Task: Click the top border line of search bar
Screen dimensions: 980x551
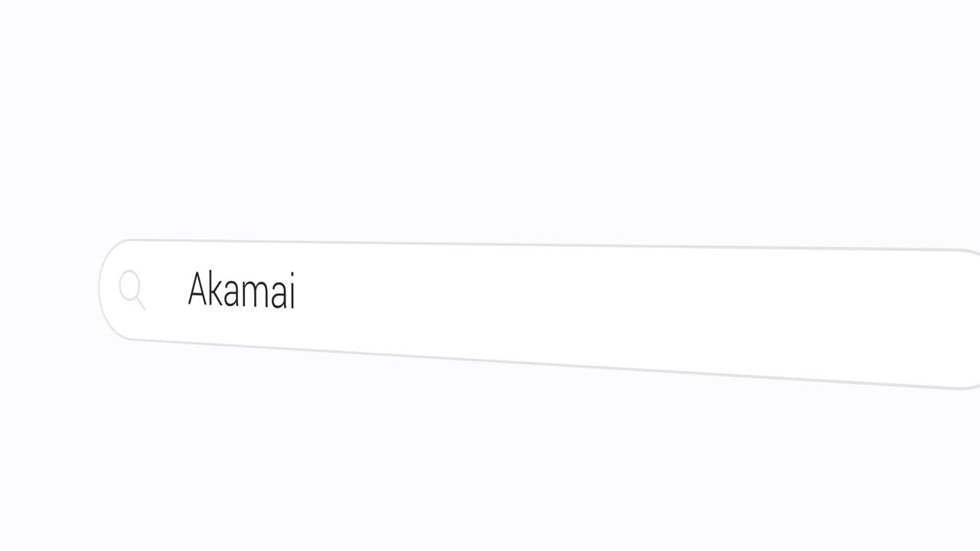Action: 536,245
